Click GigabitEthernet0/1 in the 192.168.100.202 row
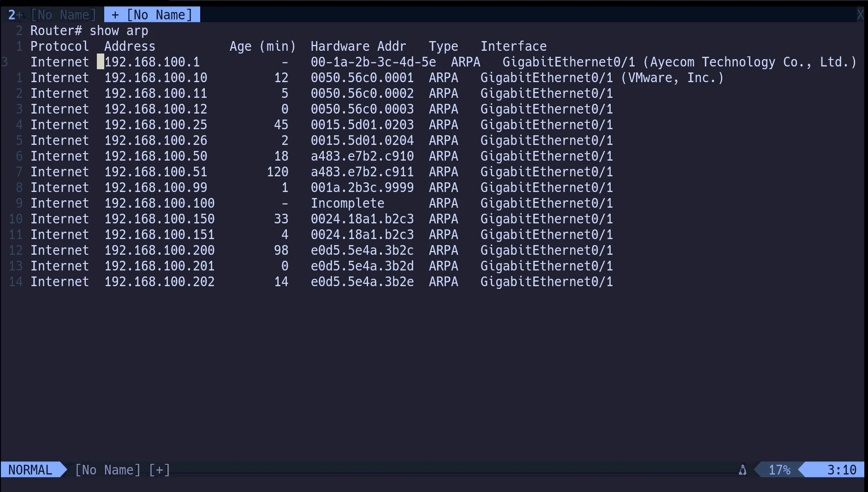The height and width of the screenshot is (492, 868). click(547, 282)
